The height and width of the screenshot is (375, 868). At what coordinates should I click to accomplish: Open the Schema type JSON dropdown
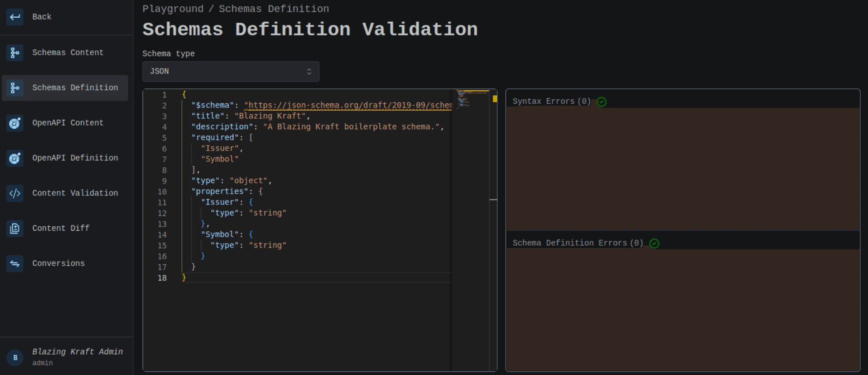[230, 71]
